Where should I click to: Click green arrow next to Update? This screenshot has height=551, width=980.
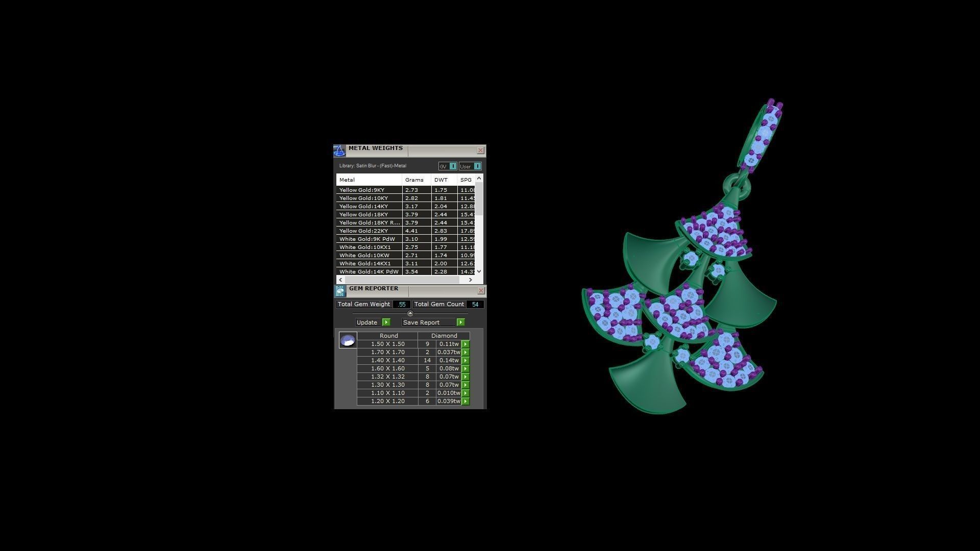[x=386, y=322]
